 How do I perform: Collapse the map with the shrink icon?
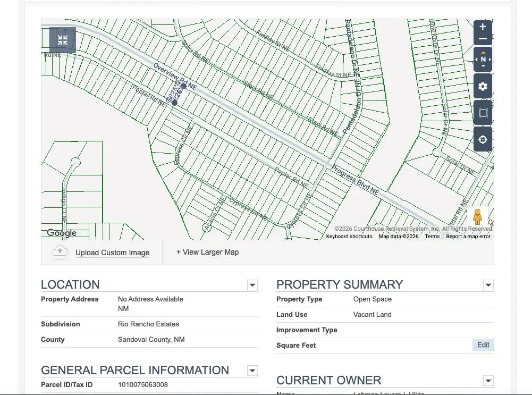pyautogui.click(x=62, y=40)
